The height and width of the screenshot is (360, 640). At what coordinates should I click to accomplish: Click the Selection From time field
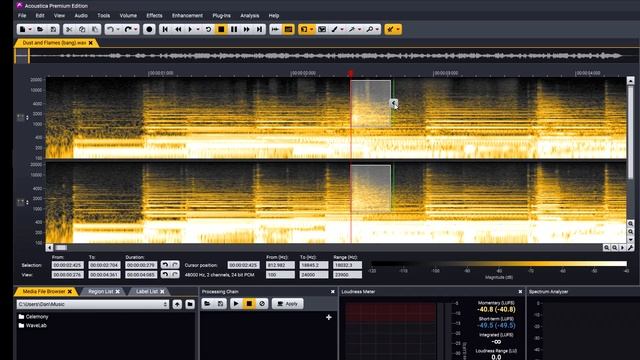pos(68,265)
